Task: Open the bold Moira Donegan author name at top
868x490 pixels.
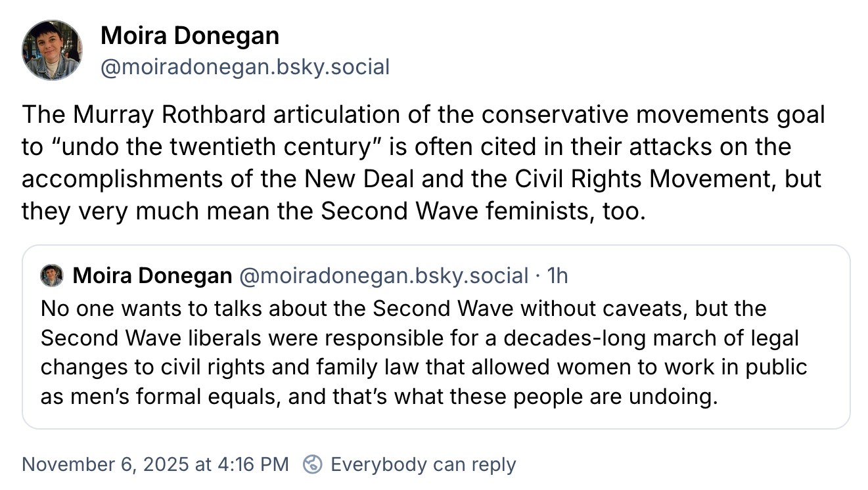Action: click(x=190, y=35)
